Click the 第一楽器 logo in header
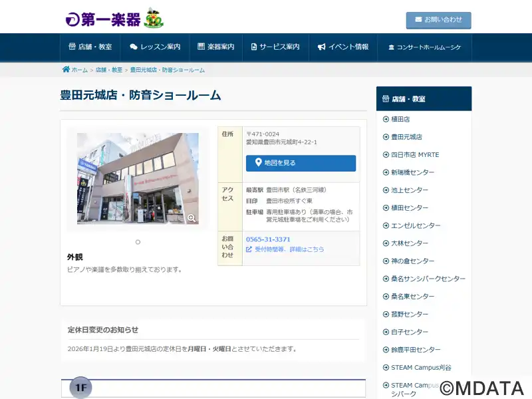Screen dimensions: 532x399 click(x=114, y=18)
